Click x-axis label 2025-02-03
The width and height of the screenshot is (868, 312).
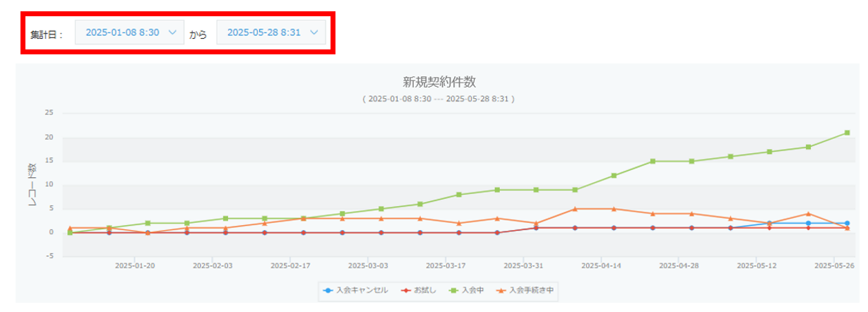213,266
